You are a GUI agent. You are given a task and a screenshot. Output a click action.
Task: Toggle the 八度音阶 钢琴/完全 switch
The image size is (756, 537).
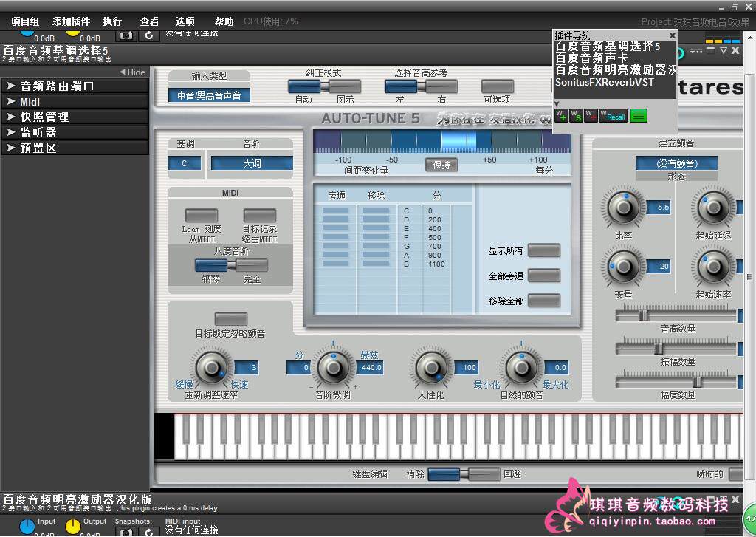point(231,265)
